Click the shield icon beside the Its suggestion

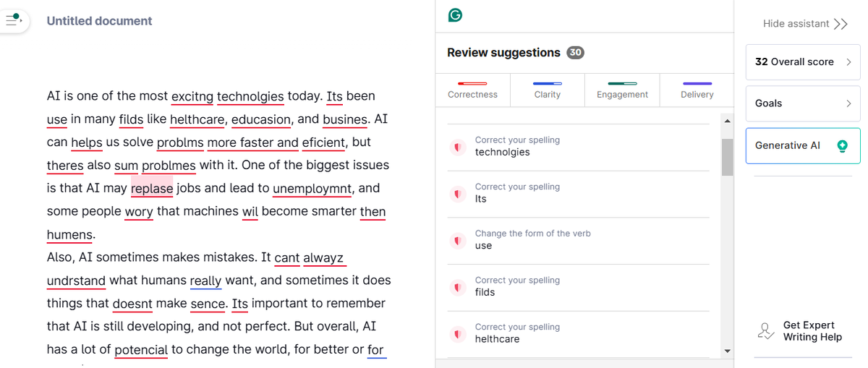pyautogui.click(x=457, y=193)
